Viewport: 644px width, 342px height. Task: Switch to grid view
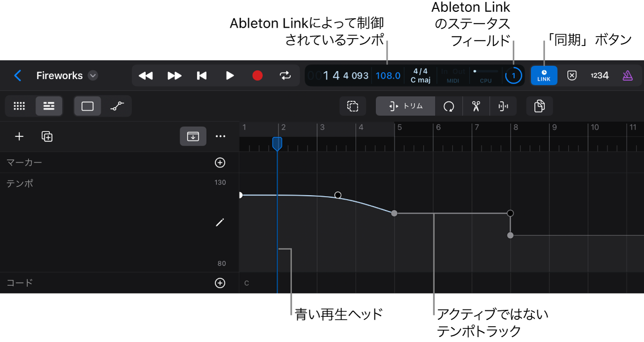click(x=19, y=106)
